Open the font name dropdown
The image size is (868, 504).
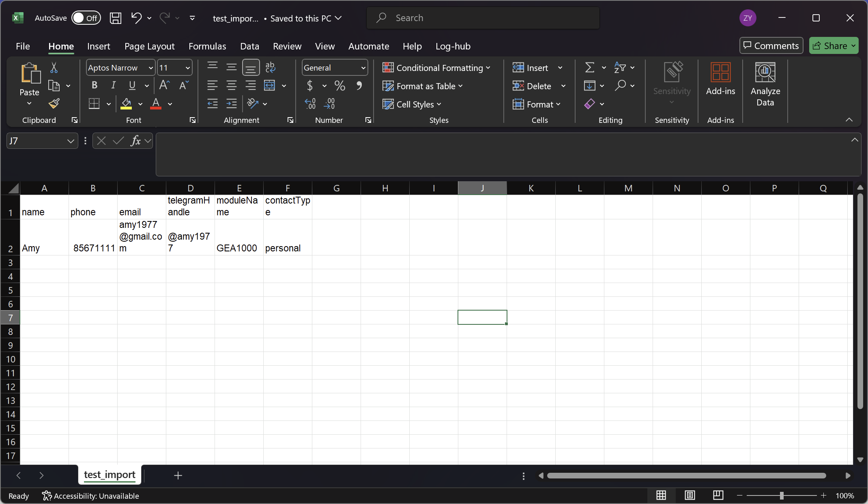150,68
